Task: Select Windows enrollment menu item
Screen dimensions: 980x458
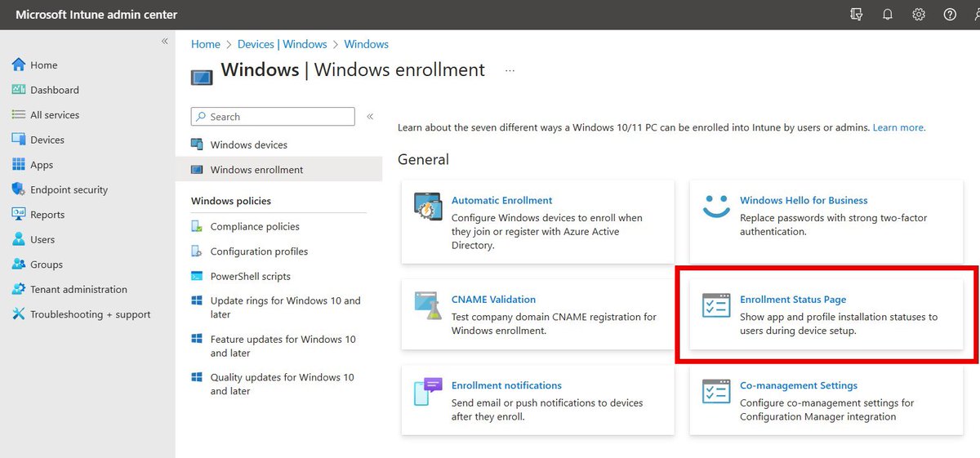Action: tap(278, 170)
